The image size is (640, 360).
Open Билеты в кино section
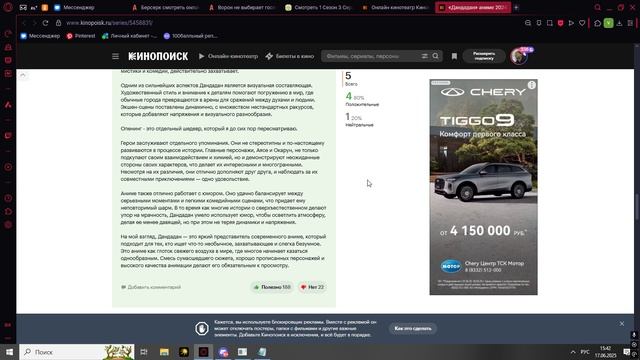290,56
